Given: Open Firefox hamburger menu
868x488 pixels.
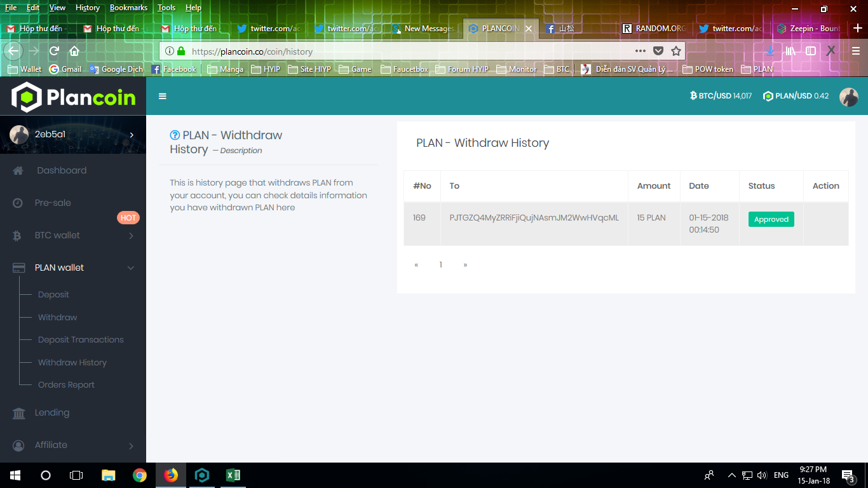Looking at the screenshot, I should [x=856, y=51].
